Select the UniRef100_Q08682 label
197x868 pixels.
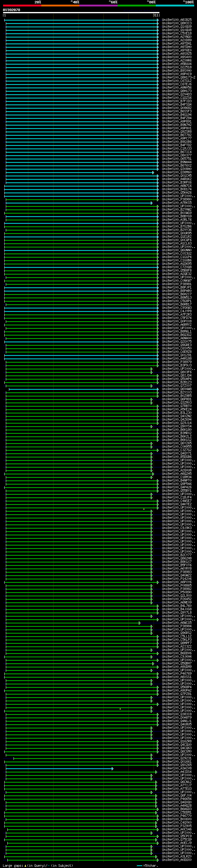177,108
